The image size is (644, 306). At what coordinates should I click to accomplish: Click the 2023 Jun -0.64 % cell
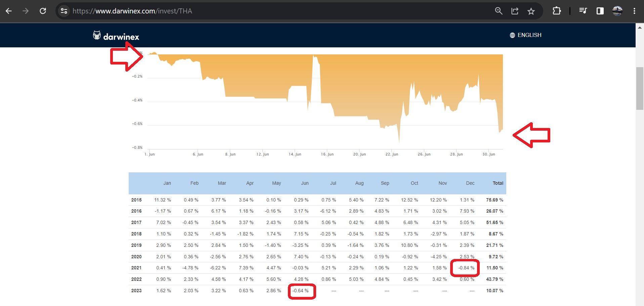(x=301, y=291)
